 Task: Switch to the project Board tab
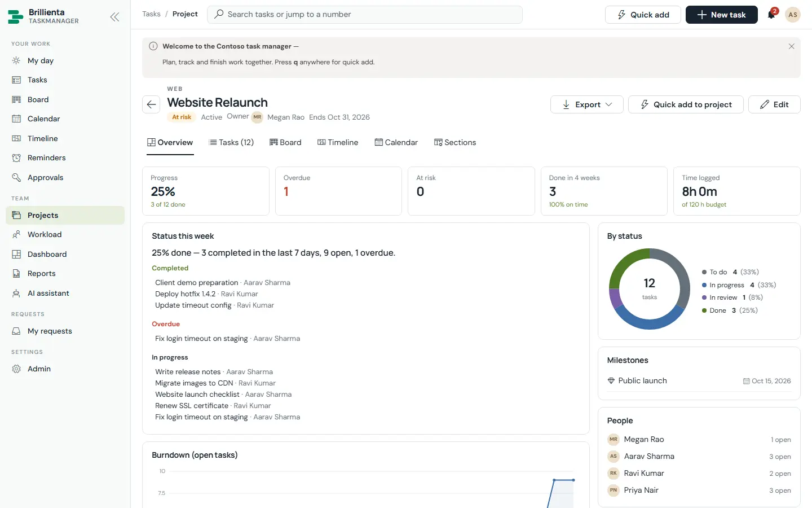coord(285,143)
